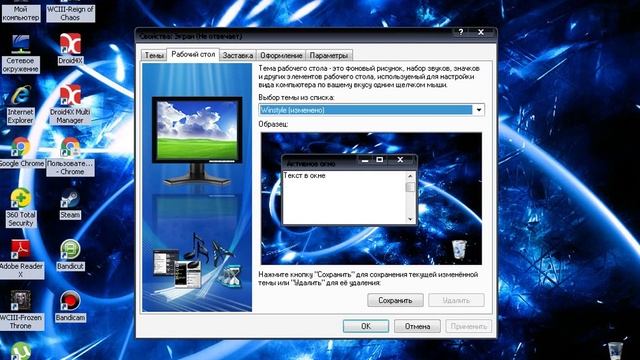The image size is (640, 360).
Task: Open the Оформление tab
Action: pos(281,55)
